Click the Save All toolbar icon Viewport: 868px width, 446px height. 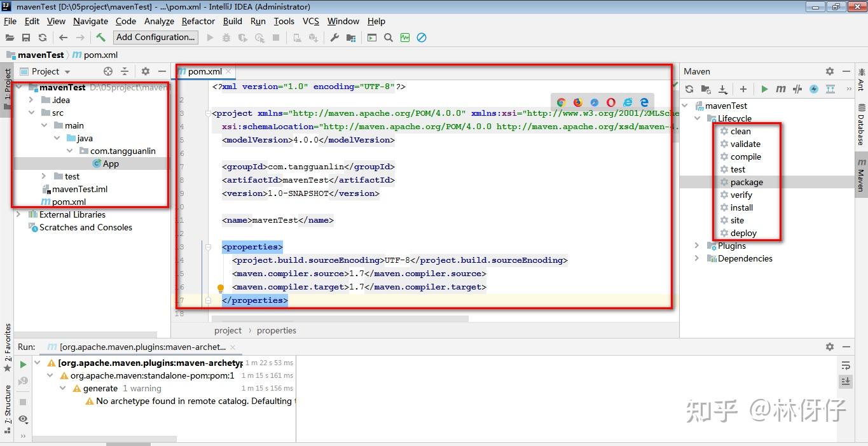(x=26, y=38)
